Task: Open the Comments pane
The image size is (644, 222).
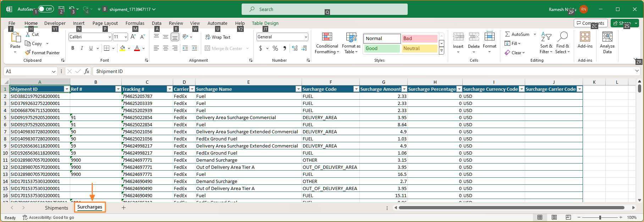Action: [590, 23]
